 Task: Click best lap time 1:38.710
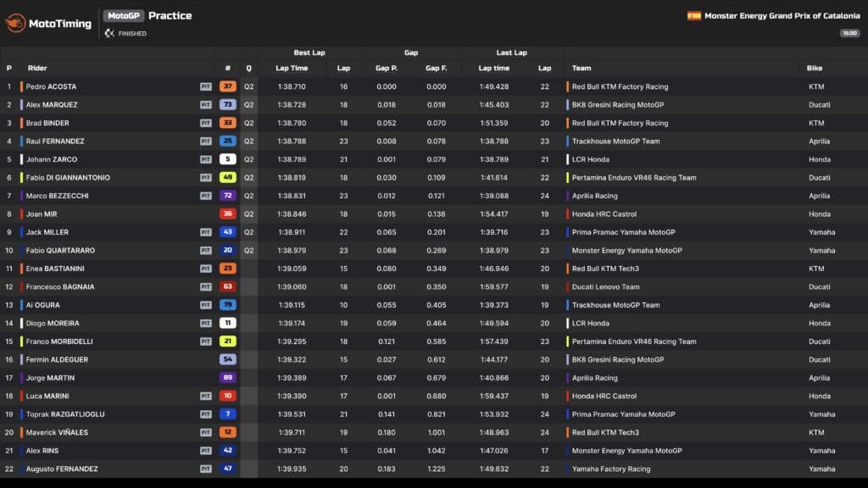point(292,87)
